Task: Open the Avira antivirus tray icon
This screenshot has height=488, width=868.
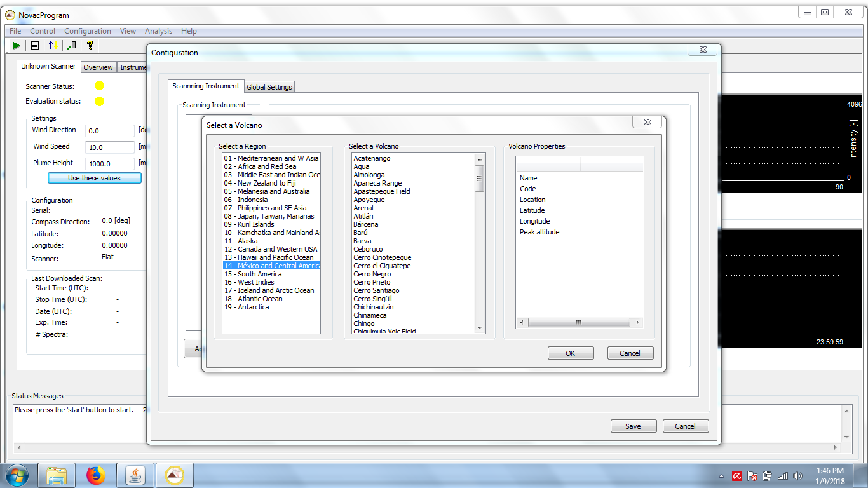Action: [737, 475]
